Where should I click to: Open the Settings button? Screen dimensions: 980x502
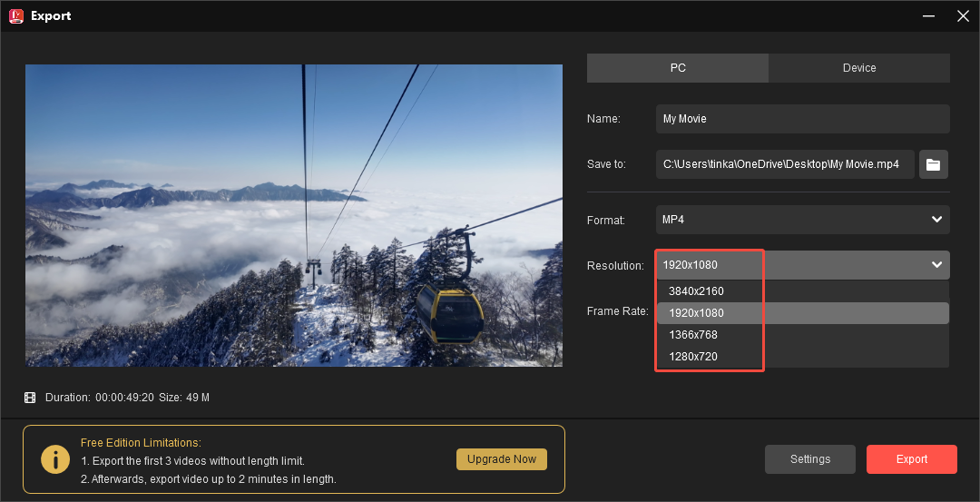(x=810, y=459)
